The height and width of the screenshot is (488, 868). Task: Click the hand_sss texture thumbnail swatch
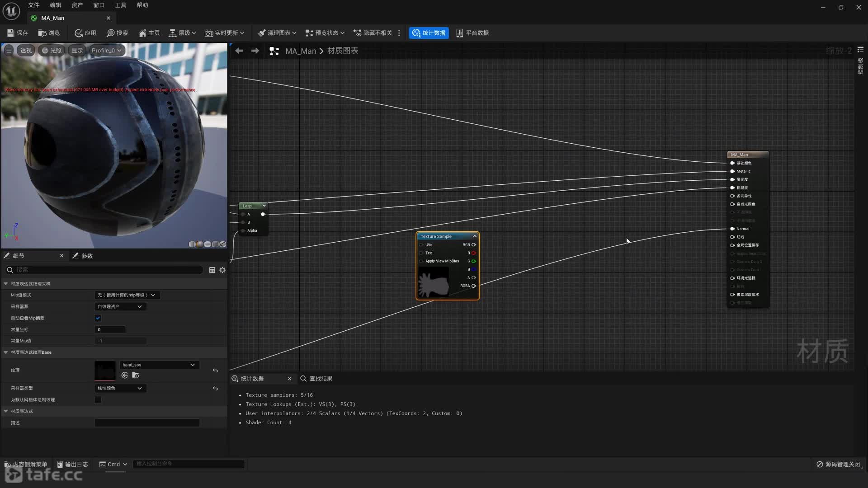click(104, 370)
